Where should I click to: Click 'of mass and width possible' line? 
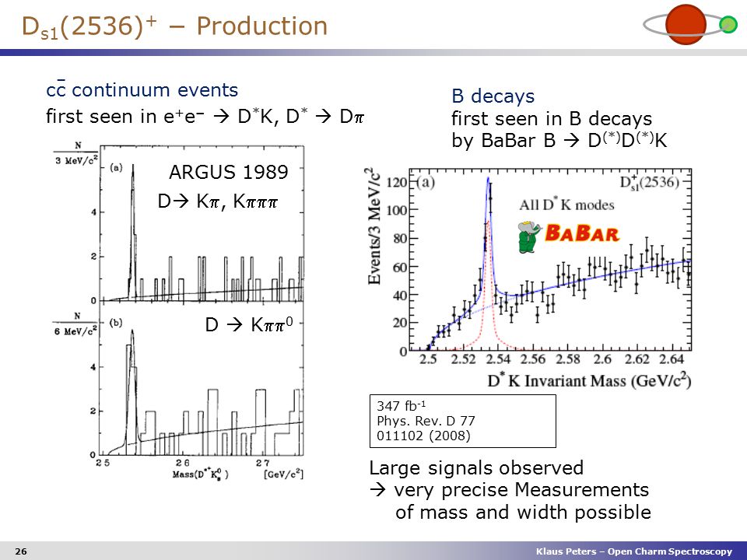click(x=523, y=513)
